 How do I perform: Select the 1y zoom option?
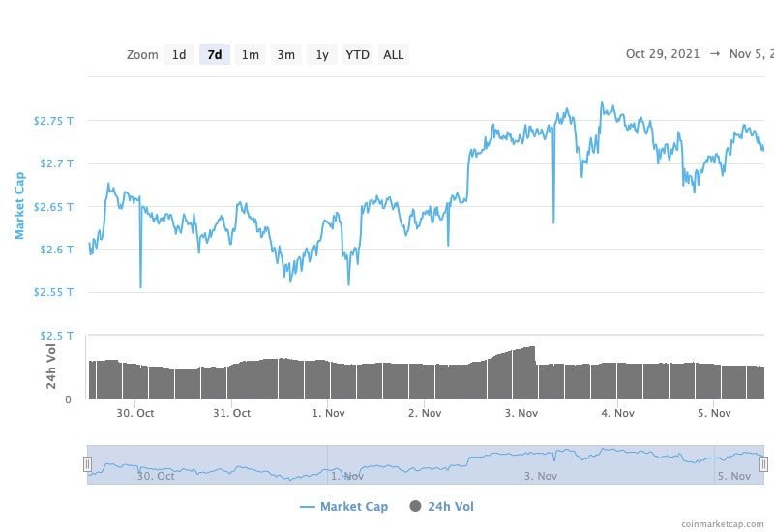coord(322,55)
